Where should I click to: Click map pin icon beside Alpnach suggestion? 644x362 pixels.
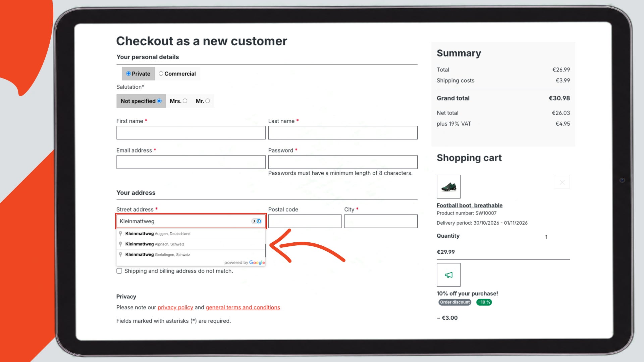[120, 244]
